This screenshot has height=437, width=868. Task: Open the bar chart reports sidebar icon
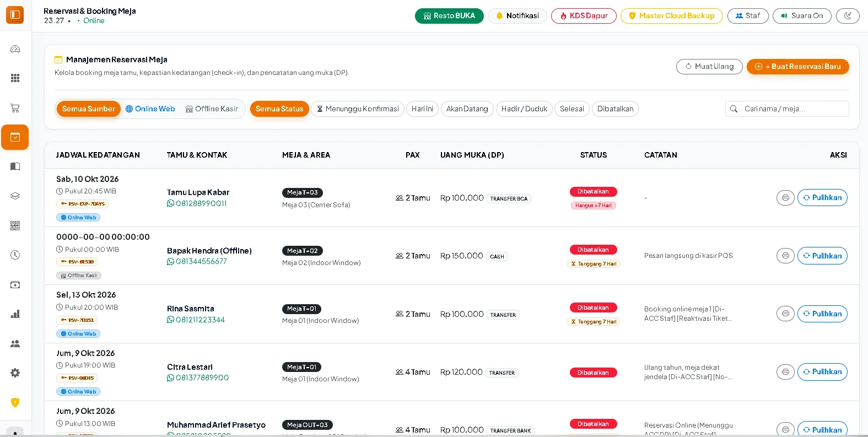[x=15, y=314]
